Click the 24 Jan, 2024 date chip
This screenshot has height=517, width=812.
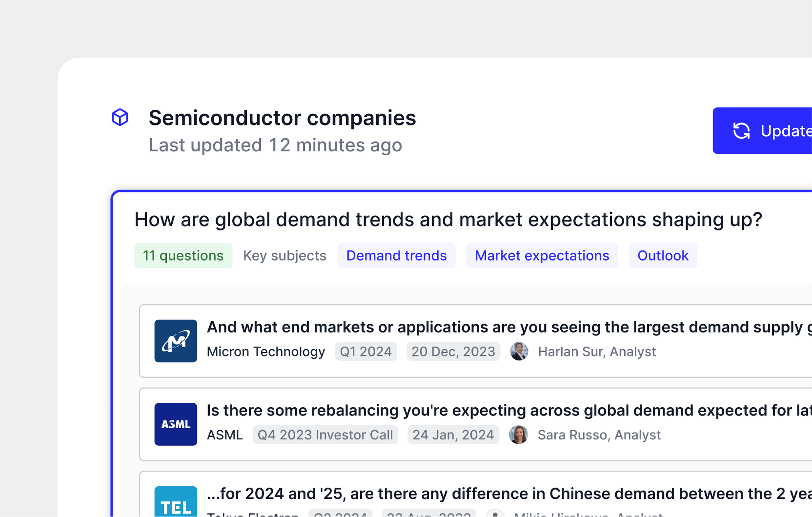coord(453,435)
